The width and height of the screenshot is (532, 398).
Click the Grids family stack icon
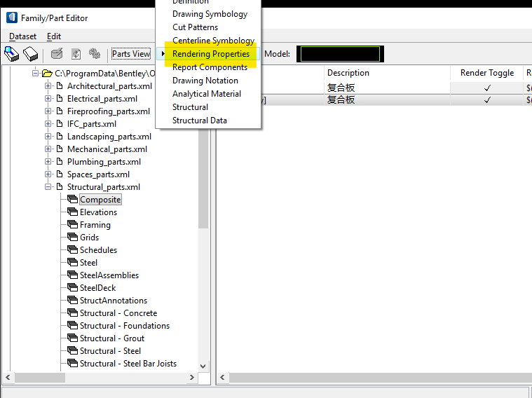[72, 237]
